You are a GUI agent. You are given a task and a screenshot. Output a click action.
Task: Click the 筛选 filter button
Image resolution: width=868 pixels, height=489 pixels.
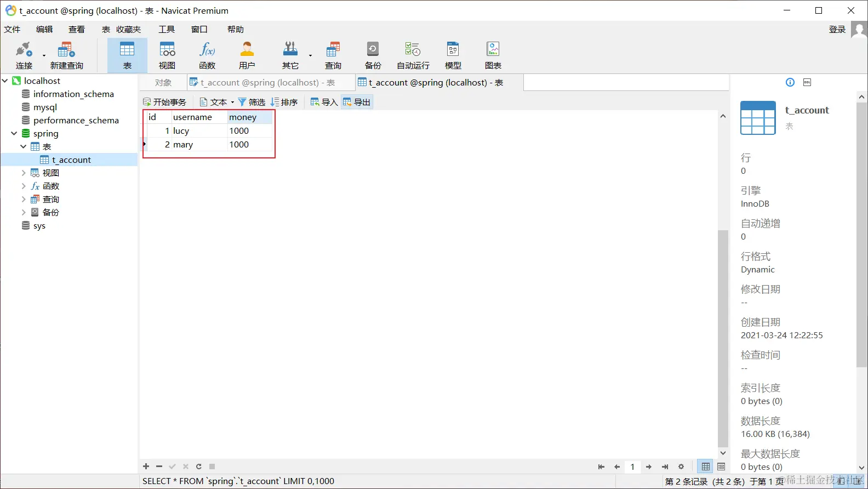pyautogui.click(x=252, y=102)
